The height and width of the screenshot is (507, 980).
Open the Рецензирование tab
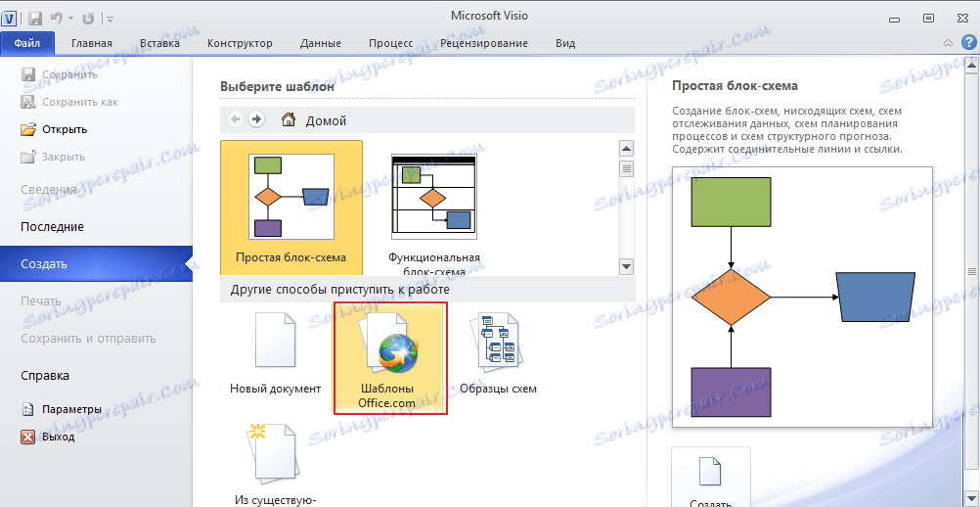(484, 43)
